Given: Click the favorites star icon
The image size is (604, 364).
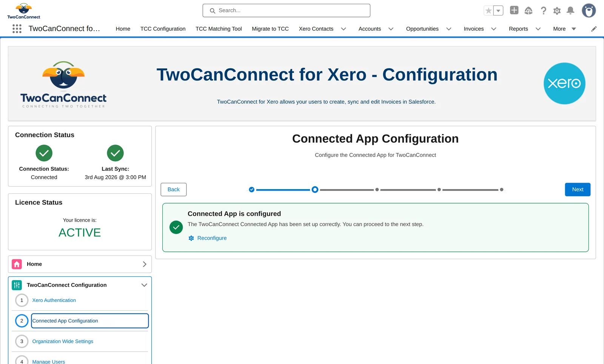Looking at the screenshot, I should coord(488,11).
